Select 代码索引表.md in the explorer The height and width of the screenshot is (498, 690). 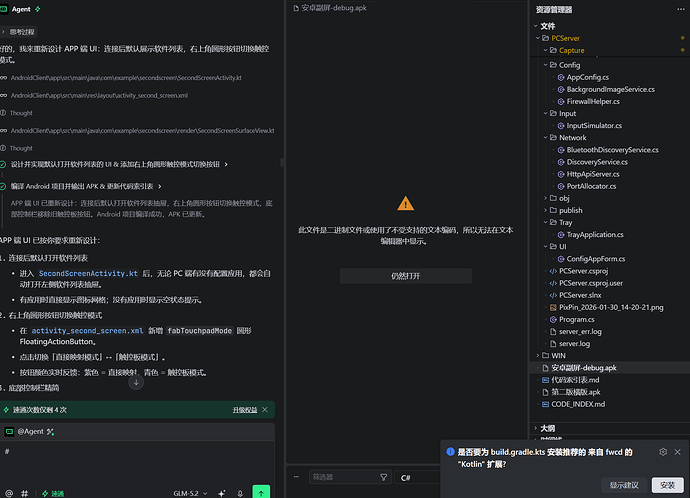point(575,380)
